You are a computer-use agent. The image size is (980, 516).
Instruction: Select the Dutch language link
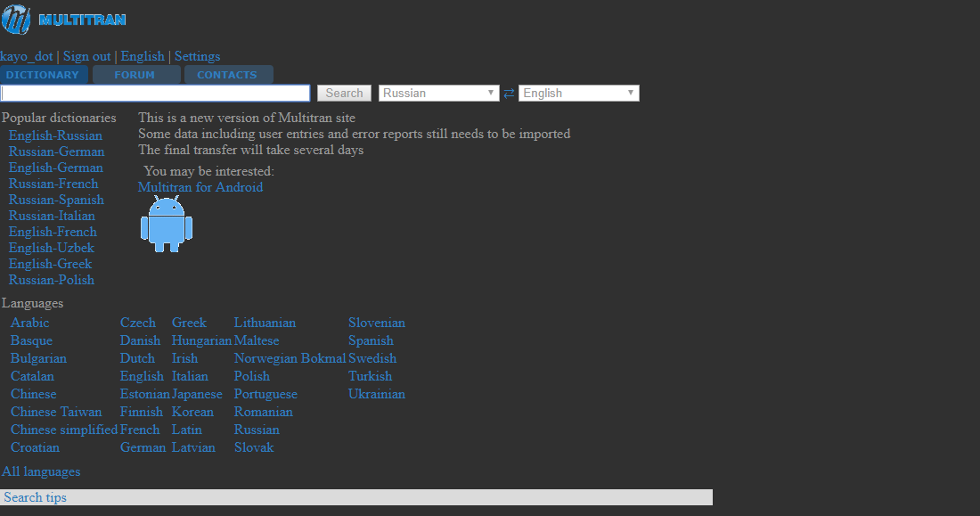(x=137, y=358)
